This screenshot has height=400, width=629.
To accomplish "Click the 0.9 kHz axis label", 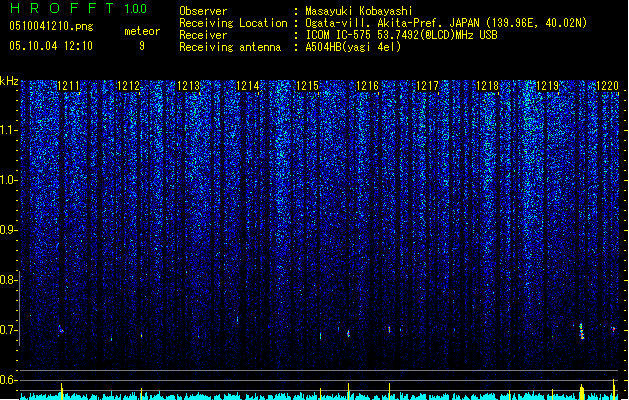I will tap(8, 230).
